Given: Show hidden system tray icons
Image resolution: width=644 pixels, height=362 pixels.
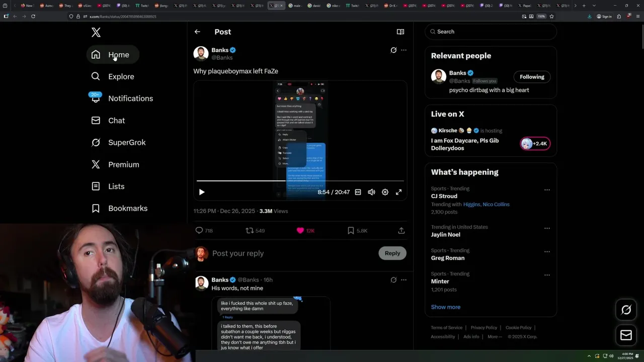Looking at the screenshot, I should [589, 356].
